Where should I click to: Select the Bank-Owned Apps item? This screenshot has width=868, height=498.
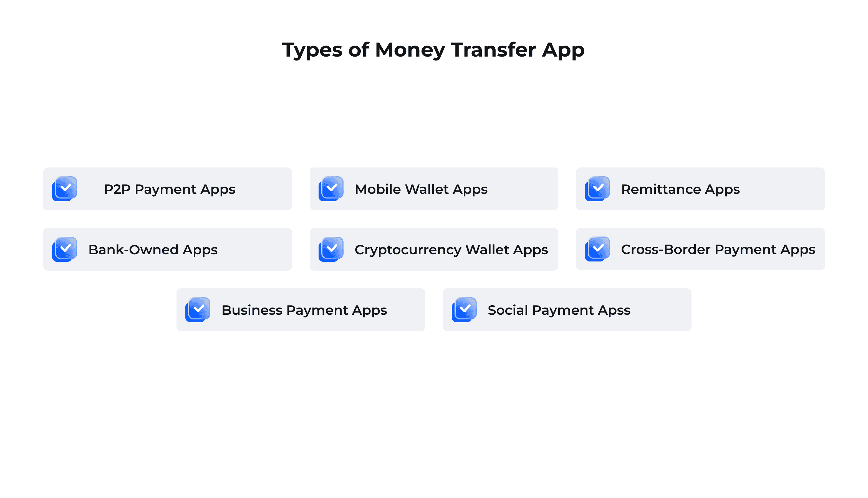[168, 248]
